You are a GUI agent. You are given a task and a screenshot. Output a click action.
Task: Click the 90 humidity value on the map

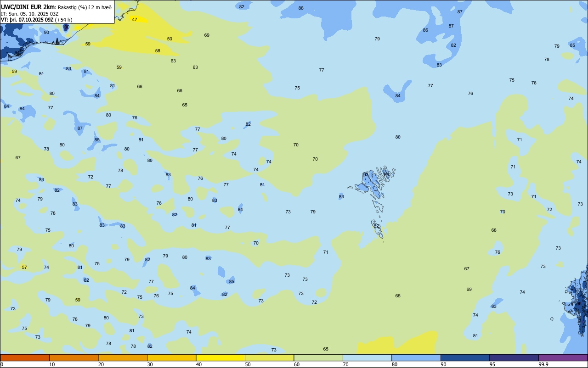pos(46,33)
